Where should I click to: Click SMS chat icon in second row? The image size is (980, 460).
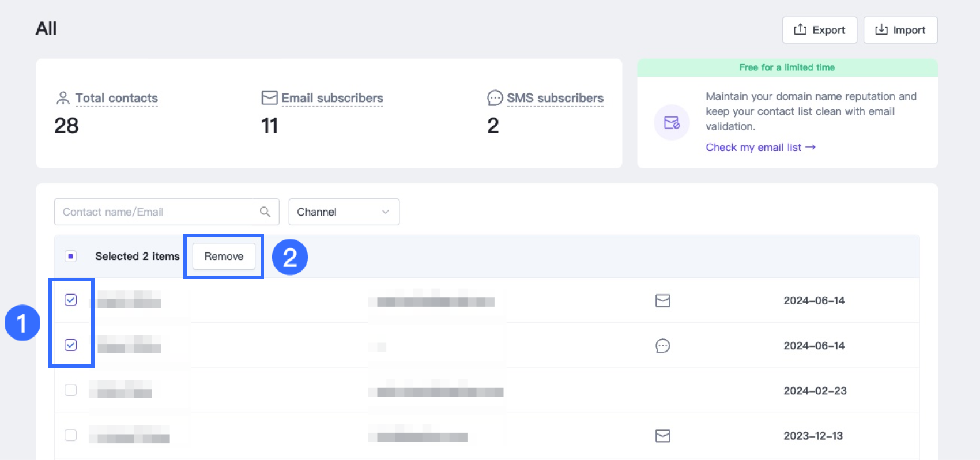point(662,346)
